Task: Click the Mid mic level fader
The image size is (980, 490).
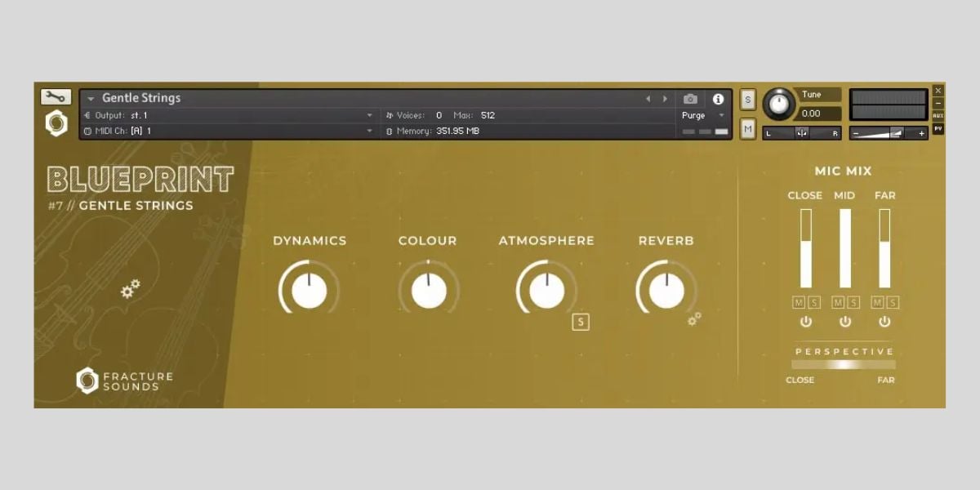Action: tap(845, 248)
